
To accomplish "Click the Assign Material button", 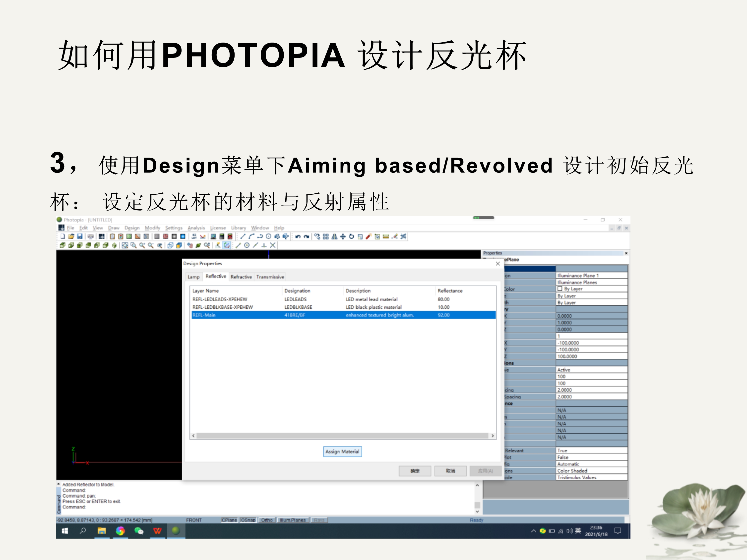I will (x=342, y=451).
